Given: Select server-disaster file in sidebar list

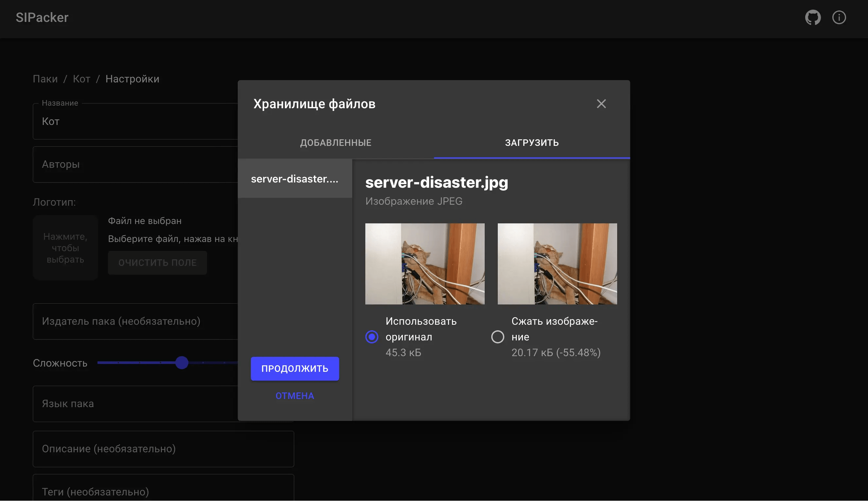Looking at the screenshot, I should coord(295,179).
